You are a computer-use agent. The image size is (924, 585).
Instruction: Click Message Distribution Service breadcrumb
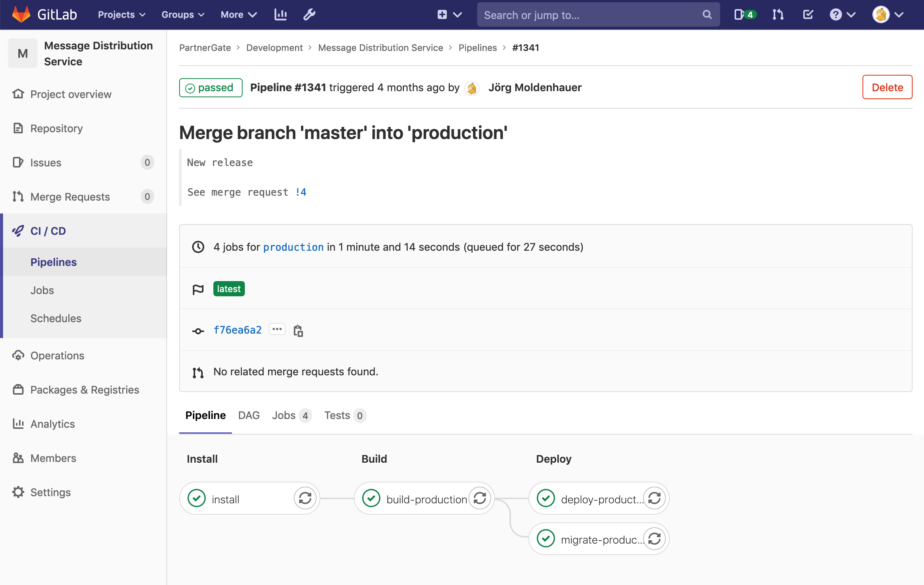pyautogui.click(x=380, y=47)
